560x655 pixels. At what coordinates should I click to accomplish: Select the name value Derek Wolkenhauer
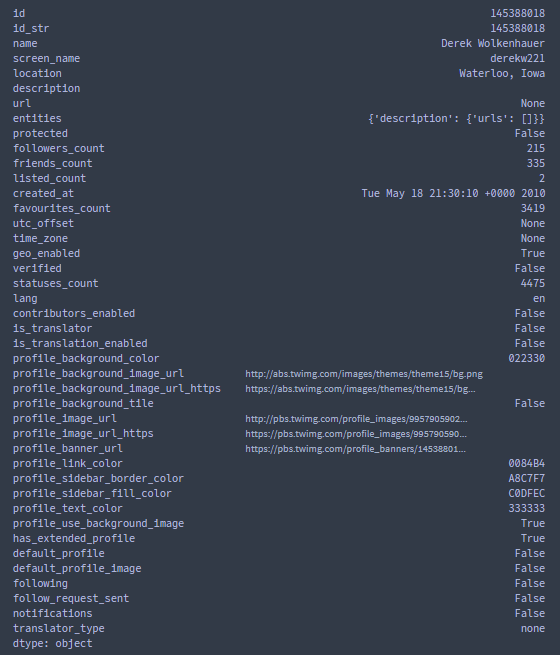pyautogui.click(x=493, y=43)
